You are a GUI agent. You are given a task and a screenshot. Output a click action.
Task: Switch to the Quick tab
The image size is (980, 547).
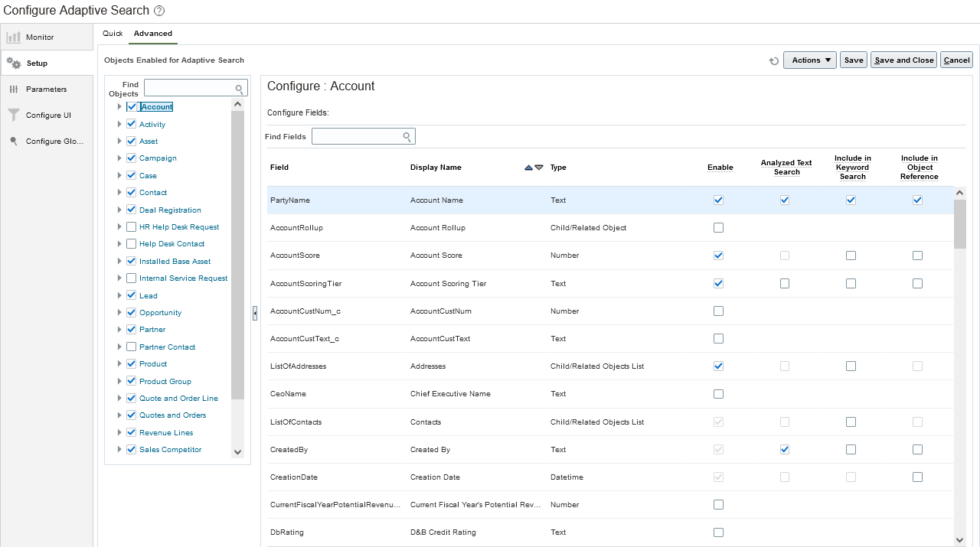tap(113, 34)
